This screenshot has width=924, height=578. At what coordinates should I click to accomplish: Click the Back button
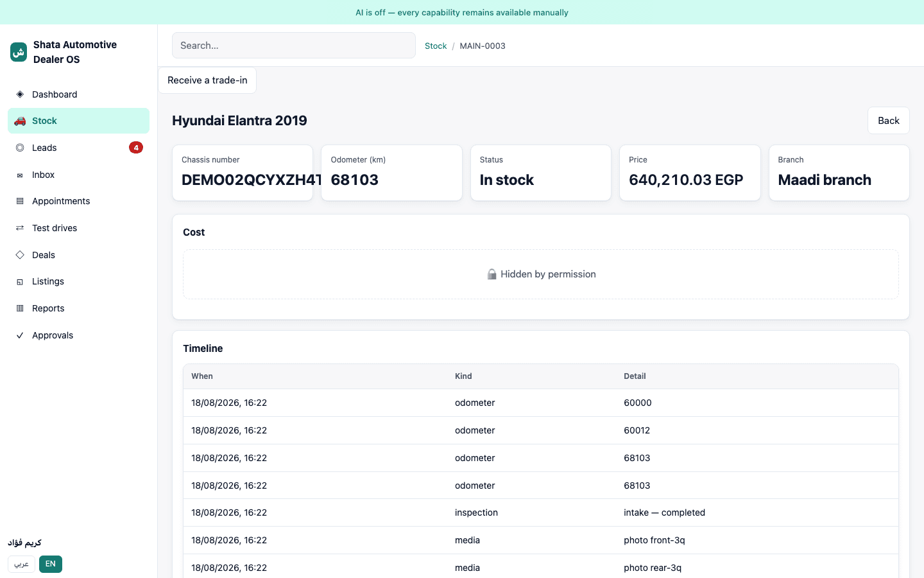pos(889,121)
